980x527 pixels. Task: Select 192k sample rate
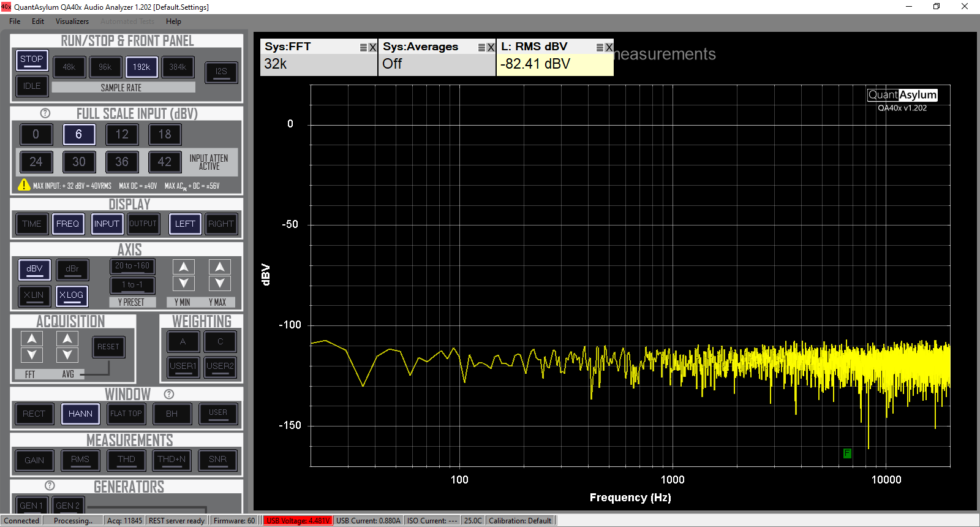141,67
